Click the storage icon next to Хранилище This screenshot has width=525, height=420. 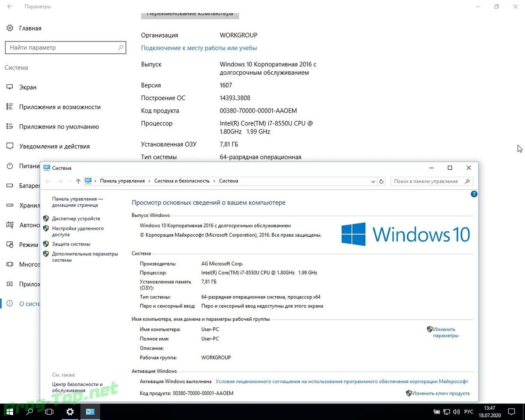point(10,205)
